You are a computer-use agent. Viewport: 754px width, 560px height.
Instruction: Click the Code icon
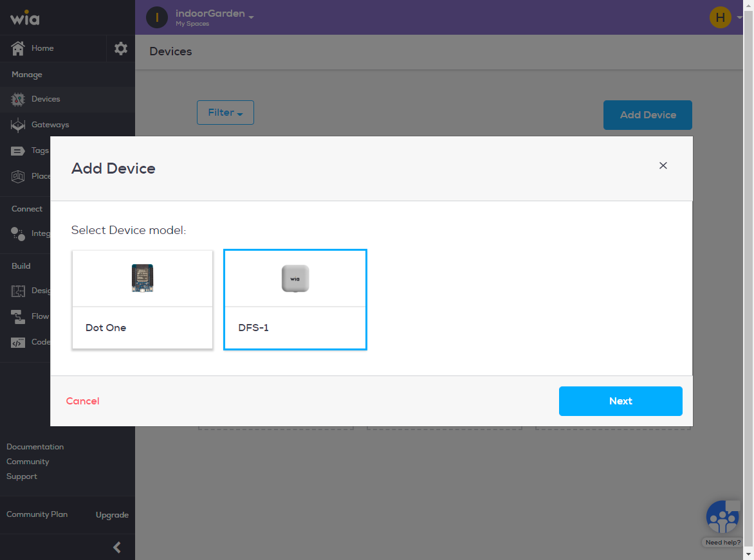tap(18, 342)
